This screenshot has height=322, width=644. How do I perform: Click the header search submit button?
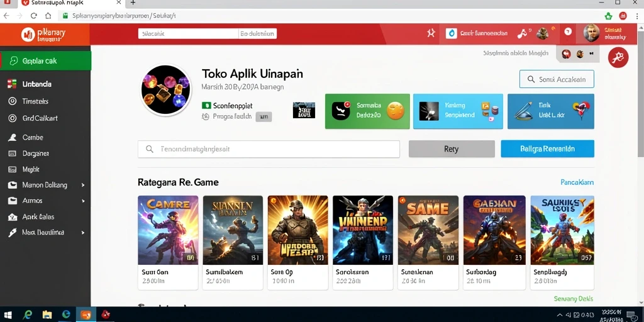(257, 34)
